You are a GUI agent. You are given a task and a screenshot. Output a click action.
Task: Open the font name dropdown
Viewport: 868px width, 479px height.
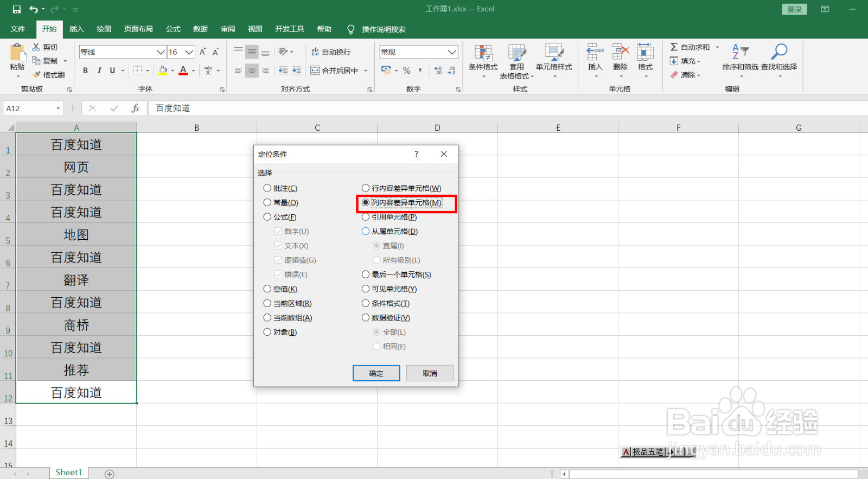point(161,52)
